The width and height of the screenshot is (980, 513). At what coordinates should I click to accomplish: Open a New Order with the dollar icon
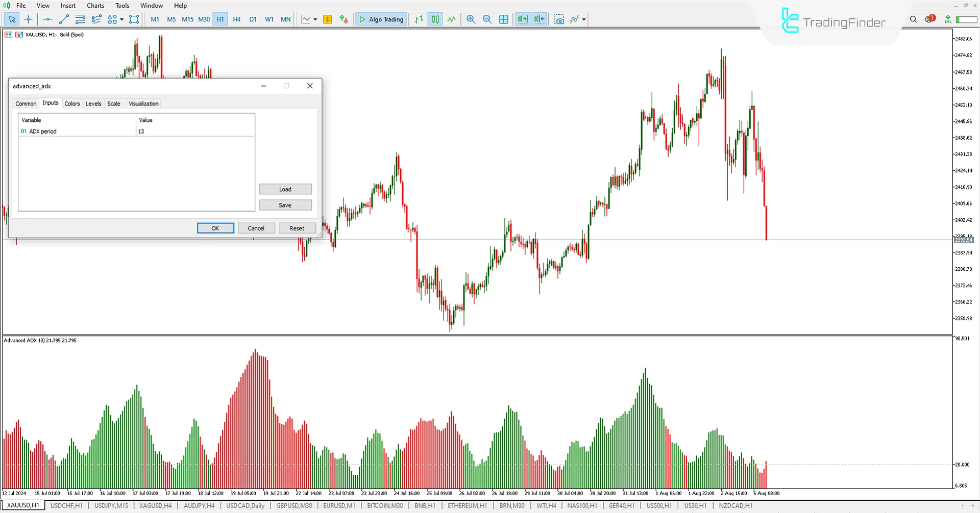[x=327, y=19]
